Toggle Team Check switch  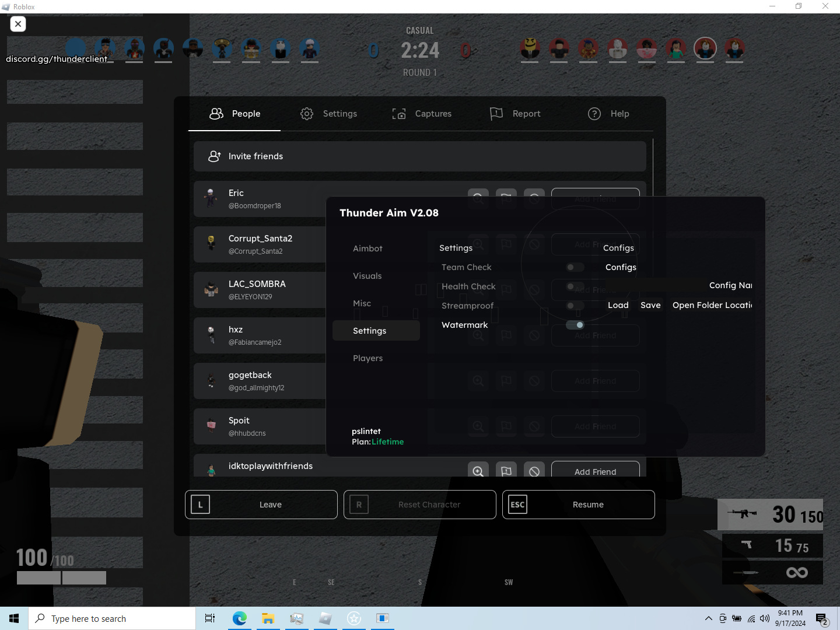(x=575, y=267)
